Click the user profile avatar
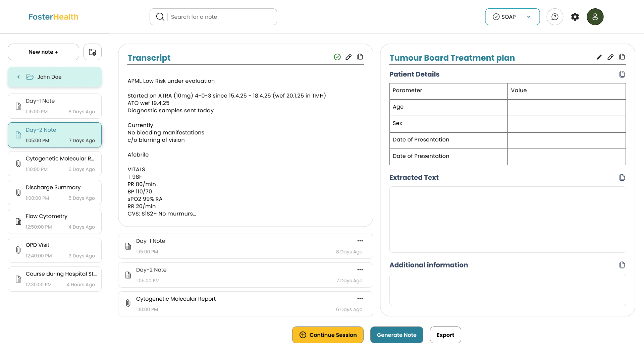 click(595, 17)
